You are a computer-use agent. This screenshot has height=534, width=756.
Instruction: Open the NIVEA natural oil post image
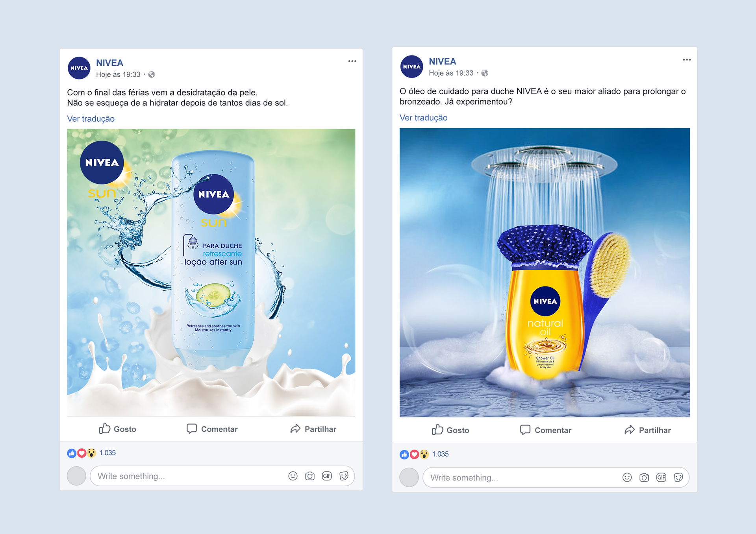545,272
